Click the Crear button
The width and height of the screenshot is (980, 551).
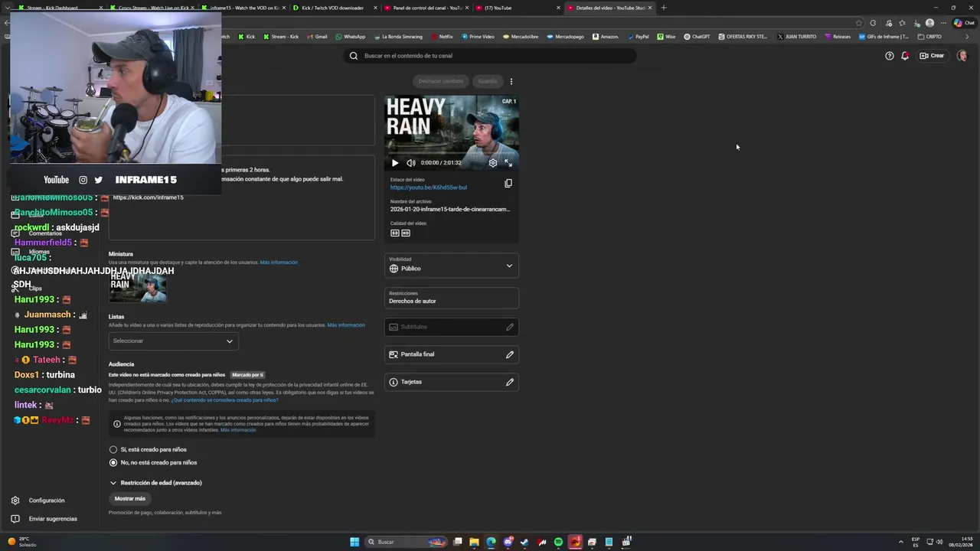point(933,56)
